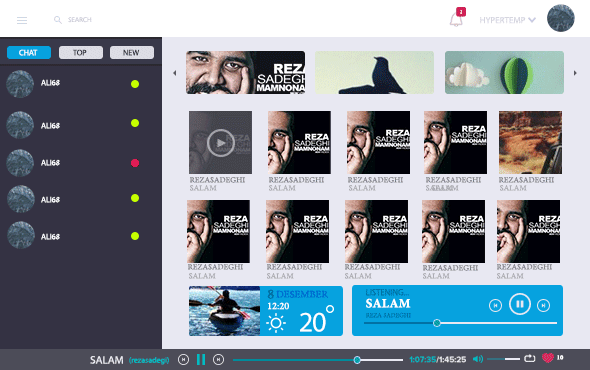Open the hamburger menu icon
590x370 pixels.
coord(22,20)
